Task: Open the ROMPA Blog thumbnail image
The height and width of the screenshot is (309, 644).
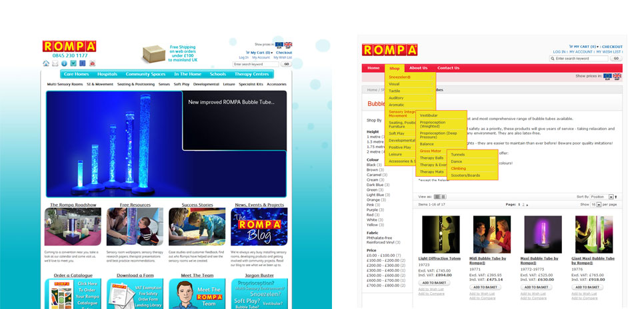Action: (259, 226)
